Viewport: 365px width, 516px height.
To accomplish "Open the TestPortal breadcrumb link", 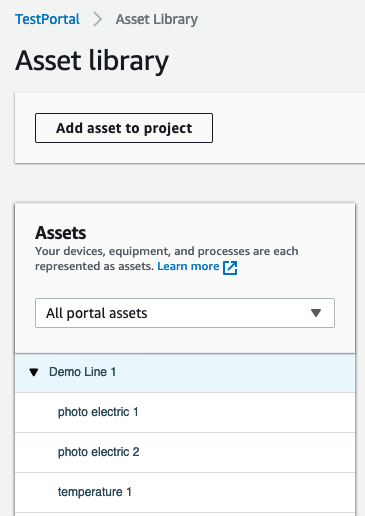I will (47, 19).
